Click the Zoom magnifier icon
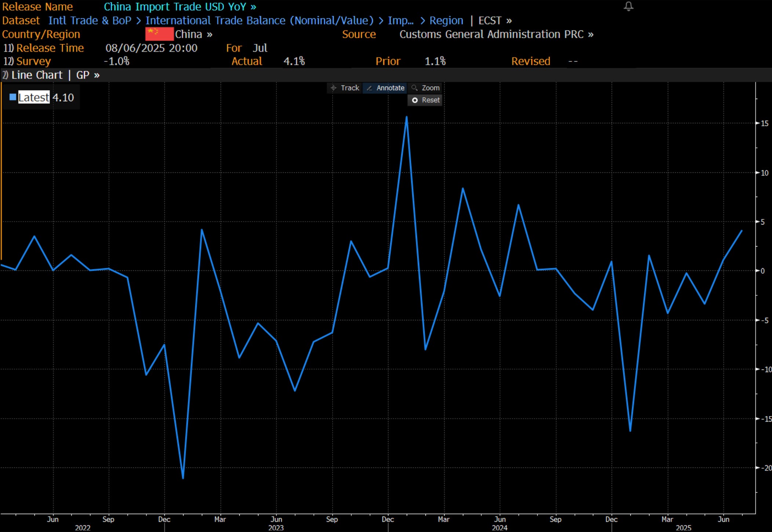 click(414, 88)
